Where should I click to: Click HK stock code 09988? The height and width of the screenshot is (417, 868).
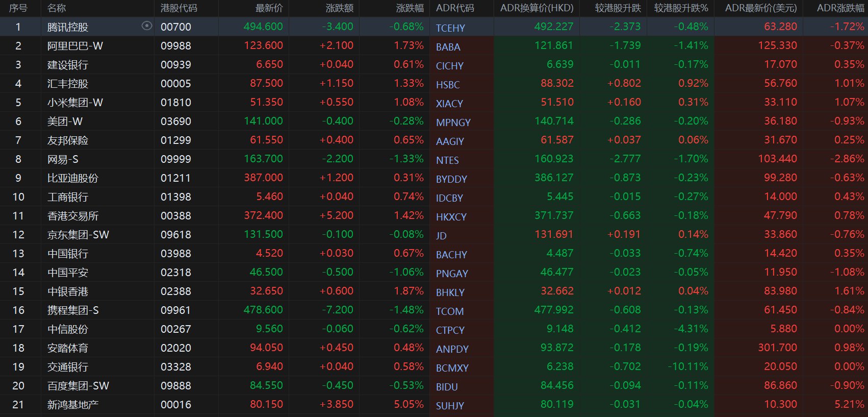coord(176,46)
